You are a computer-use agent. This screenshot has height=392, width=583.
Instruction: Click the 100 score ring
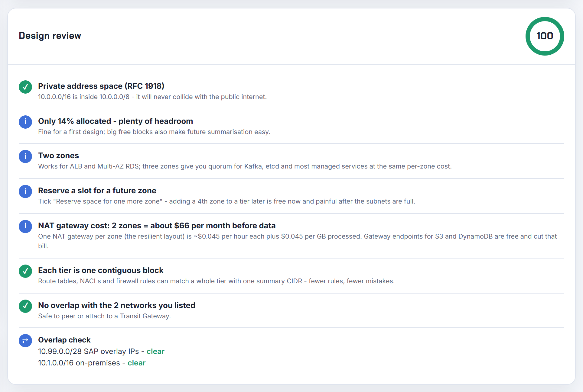(545, 36)
